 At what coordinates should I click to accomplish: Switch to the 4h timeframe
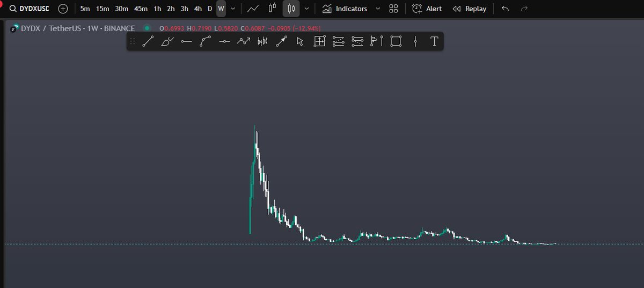(x=198, y=9)
